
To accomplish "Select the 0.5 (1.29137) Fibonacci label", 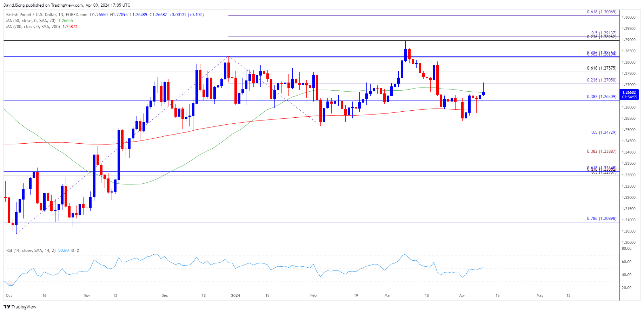I will (x=604, y=33).
